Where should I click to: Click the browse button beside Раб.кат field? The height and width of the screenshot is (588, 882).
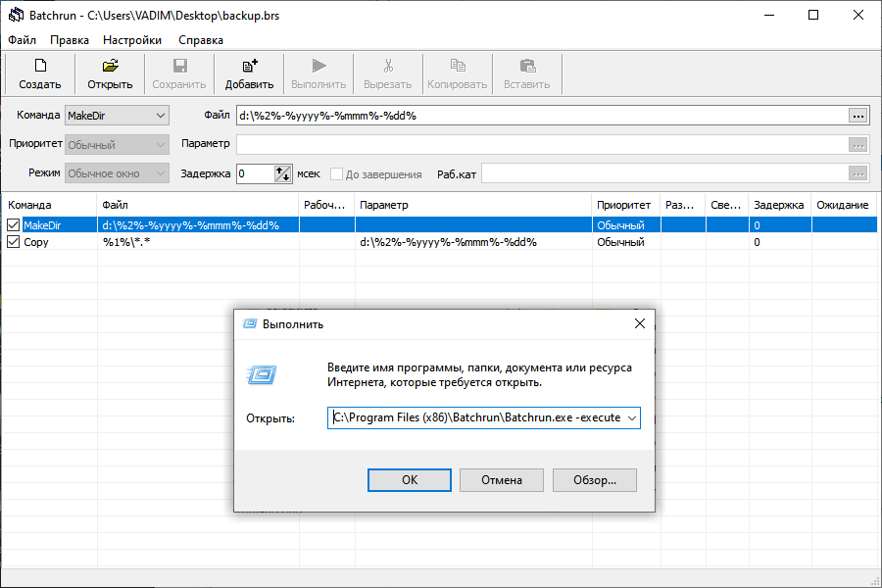point(857,173)
